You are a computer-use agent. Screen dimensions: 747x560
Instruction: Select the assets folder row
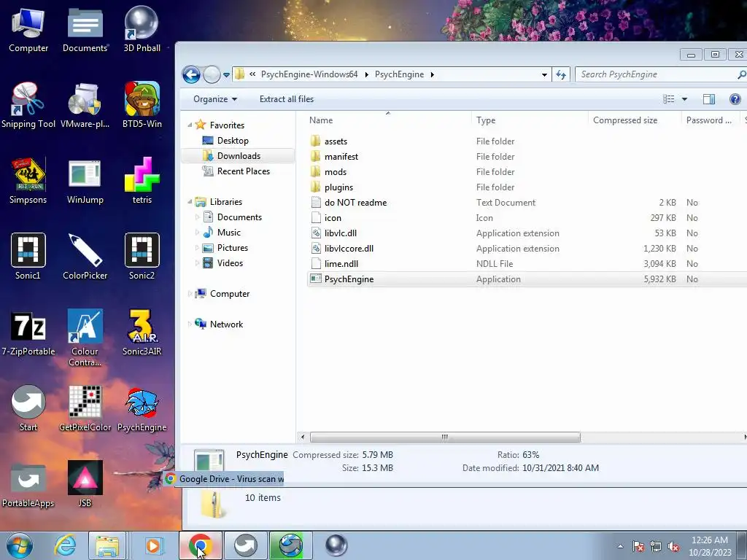tap(527, 141)
